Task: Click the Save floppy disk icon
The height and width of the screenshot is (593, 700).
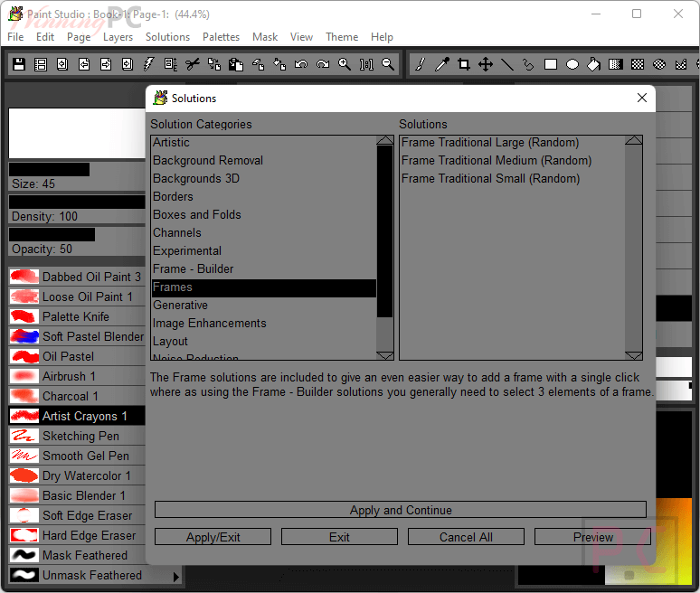Action: (19, 65)
